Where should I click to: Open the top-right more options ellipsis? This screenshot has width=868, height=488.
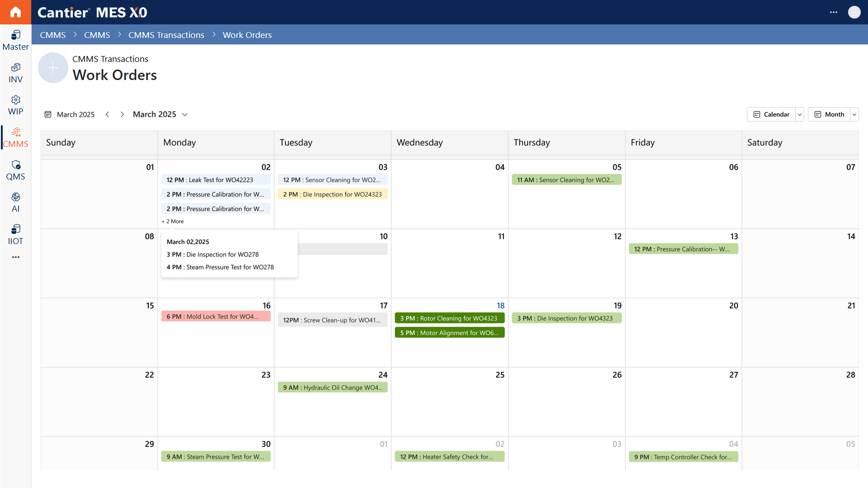[833, 12]
